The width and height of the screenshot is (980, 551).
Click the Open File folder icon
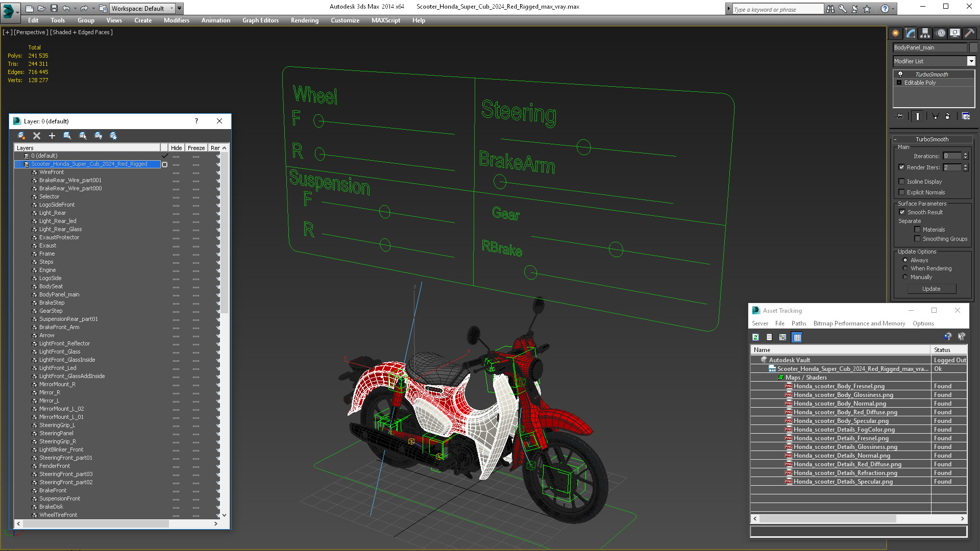tap(41, 8)
